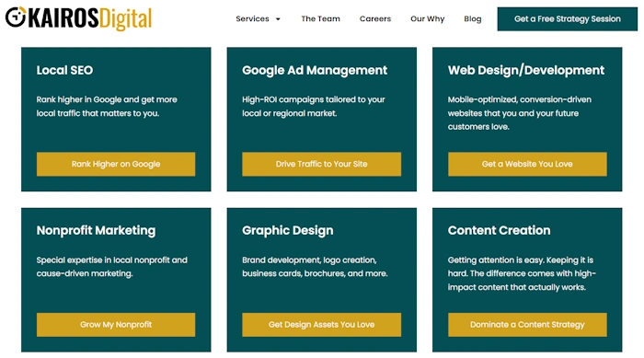Click text 'Getting attention is easy. Keeping it is'
The image size is (644, 358).
pos(521,260)
